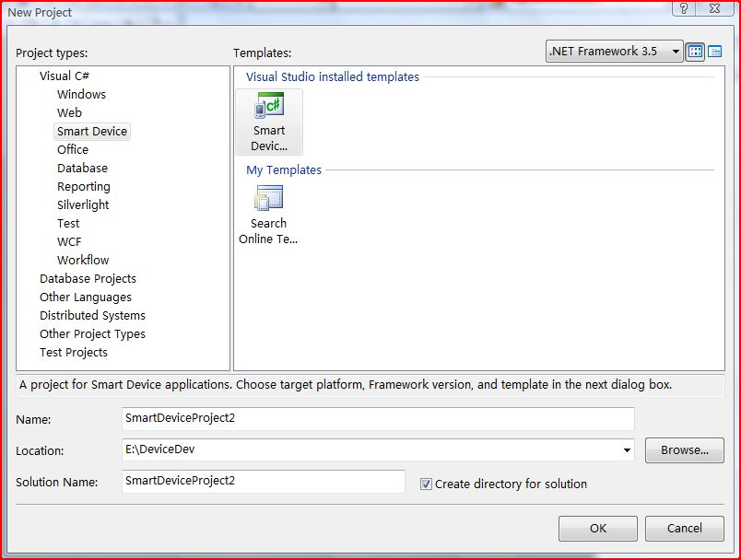The width and height of the screenshot is (741, 560).
Task: Select Silverlight project type
Action: tap(83, 204)
